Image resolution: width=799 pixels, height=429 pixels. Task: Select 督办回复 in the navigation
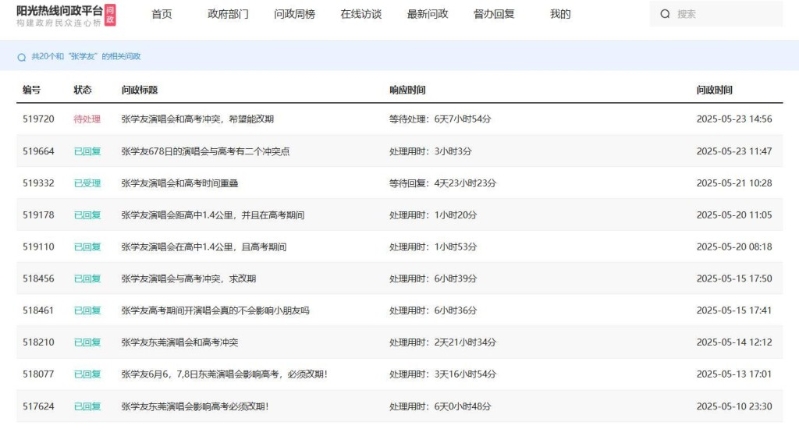click(494, 15)
